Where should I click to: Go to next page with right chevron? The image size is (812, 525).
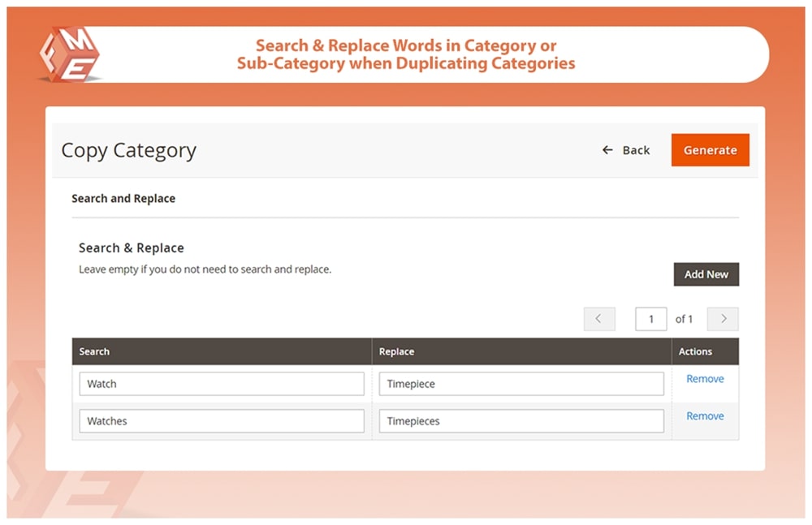pyautogui.click(x=723, y=319)
